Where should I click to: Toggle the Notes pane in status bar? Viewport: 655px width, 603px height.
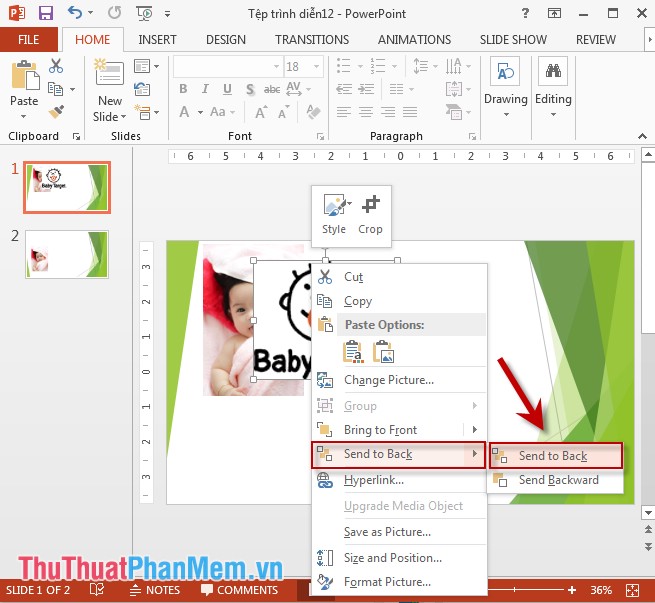tap(155, 590)
